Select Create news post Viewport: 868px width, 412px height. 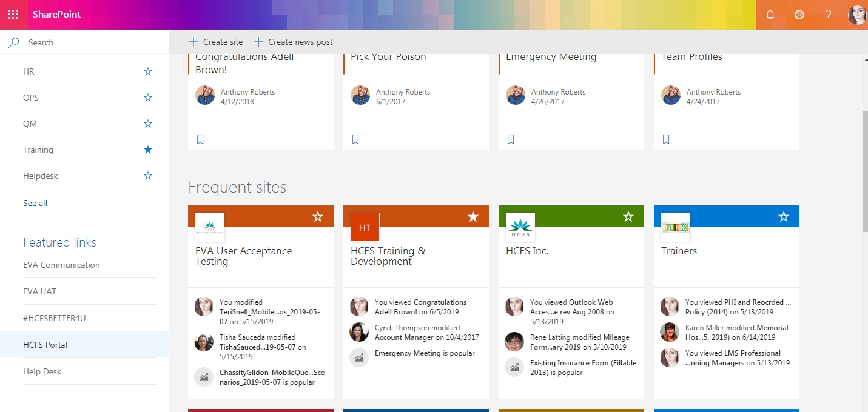tap(294, 42)
